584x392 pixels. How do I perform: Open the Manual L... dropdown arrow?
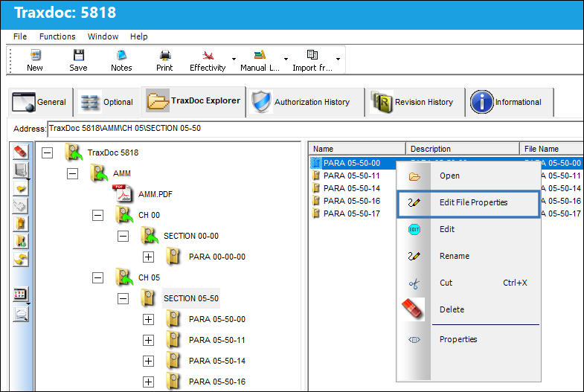[x=286, y=59]
